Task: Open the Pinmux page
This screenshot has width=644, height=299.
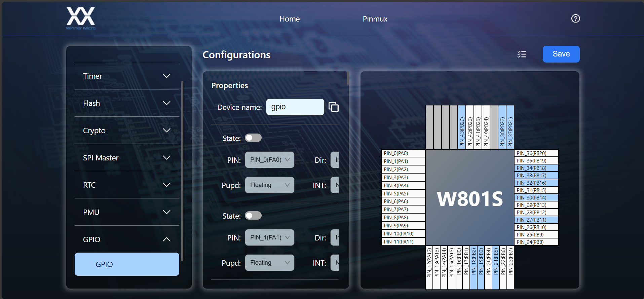Action: coord(375,19)
